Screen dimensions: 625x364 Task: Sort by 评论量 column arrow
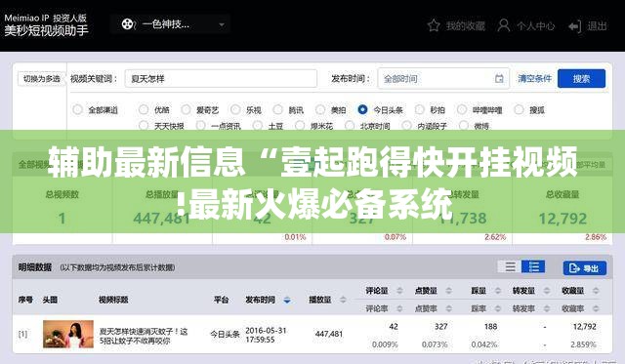(x=399, y=291)
